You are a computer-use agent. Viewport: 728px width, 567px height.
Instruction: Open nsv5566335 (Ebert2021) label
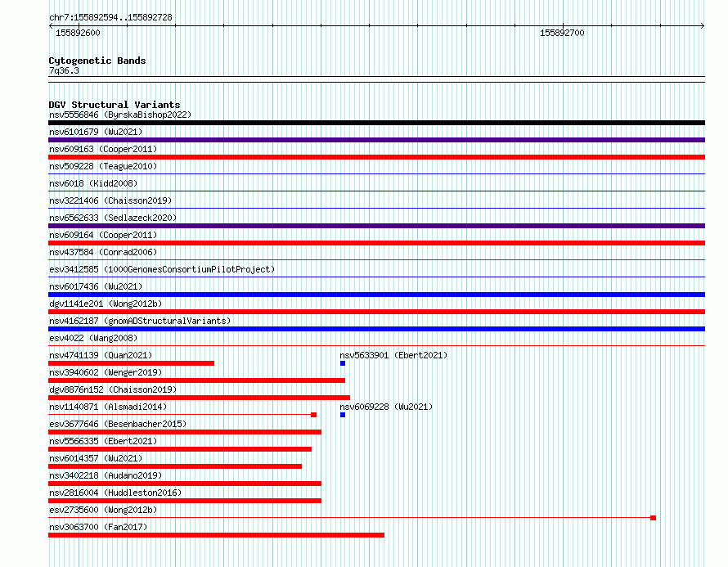[x=103, y=441]
